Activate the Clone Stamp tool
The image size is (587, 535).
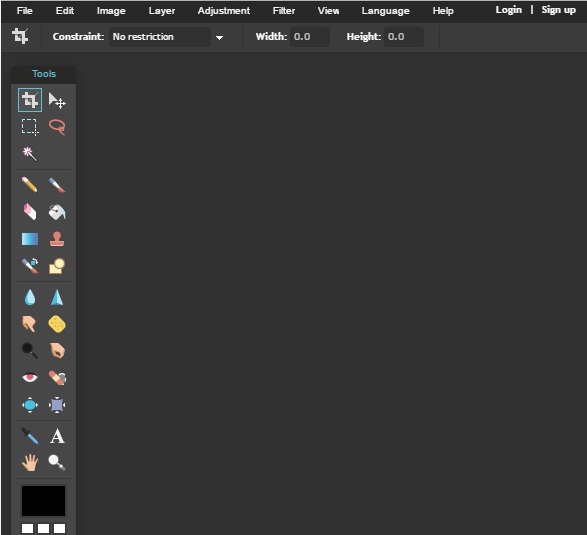(57, 239)
